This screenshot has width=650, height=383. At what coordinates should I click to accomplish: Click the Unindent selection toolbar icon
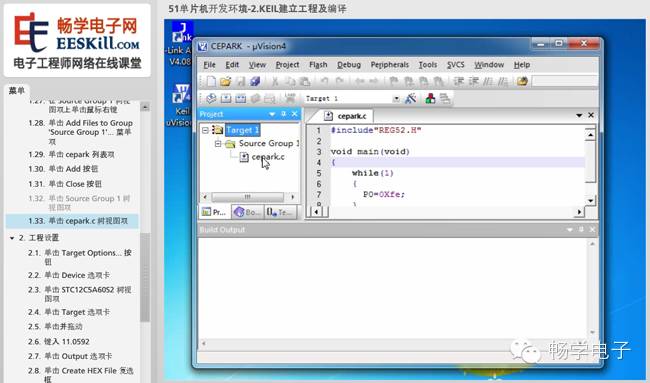click(x=473, y=81)
